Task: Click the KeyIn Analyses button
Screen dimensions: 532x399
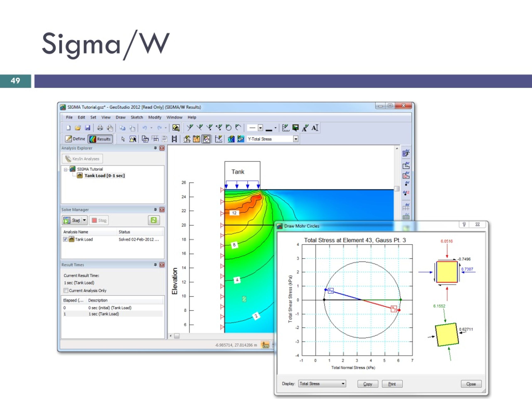Action: (x=82, y=159)
